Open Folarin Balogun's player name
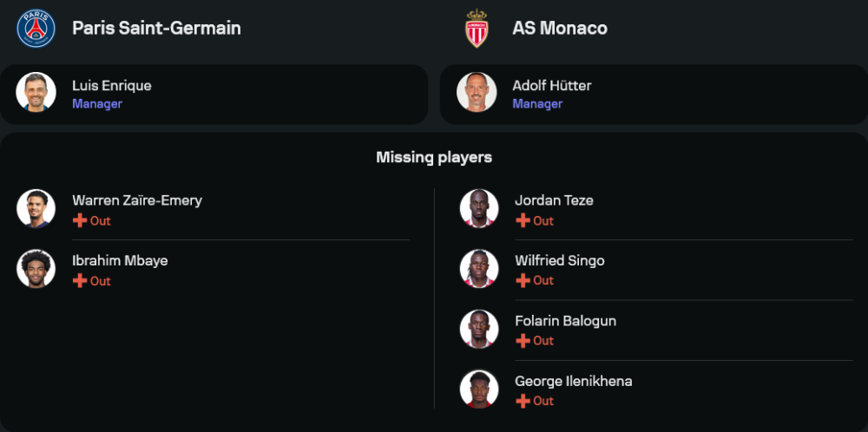The width and height of the screenshot is (868, 432). coord(565,321)
